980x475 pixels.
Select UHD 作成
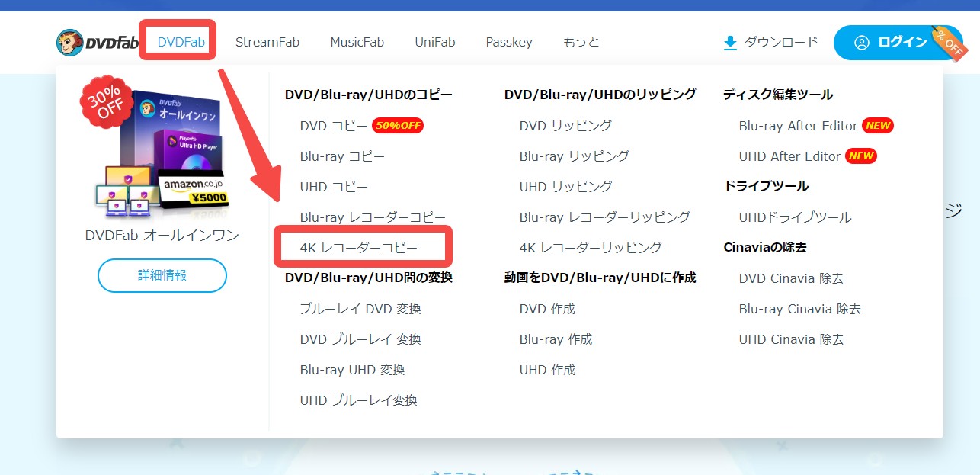547,370
